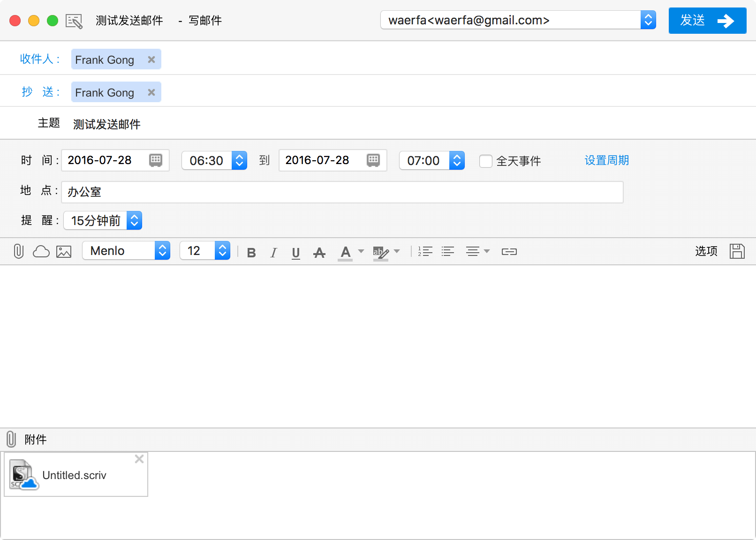Click the 设置周期 link

coord(606,160)
